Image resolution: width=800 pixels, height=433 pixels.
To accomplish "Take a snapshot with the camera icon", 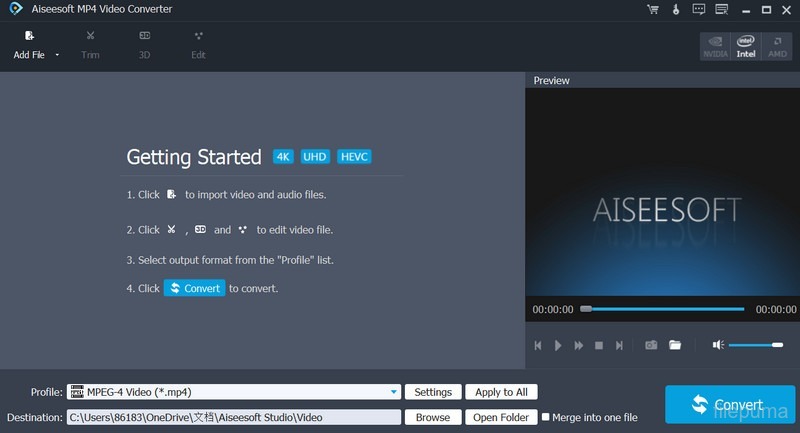I will click(x=651, y=345).
